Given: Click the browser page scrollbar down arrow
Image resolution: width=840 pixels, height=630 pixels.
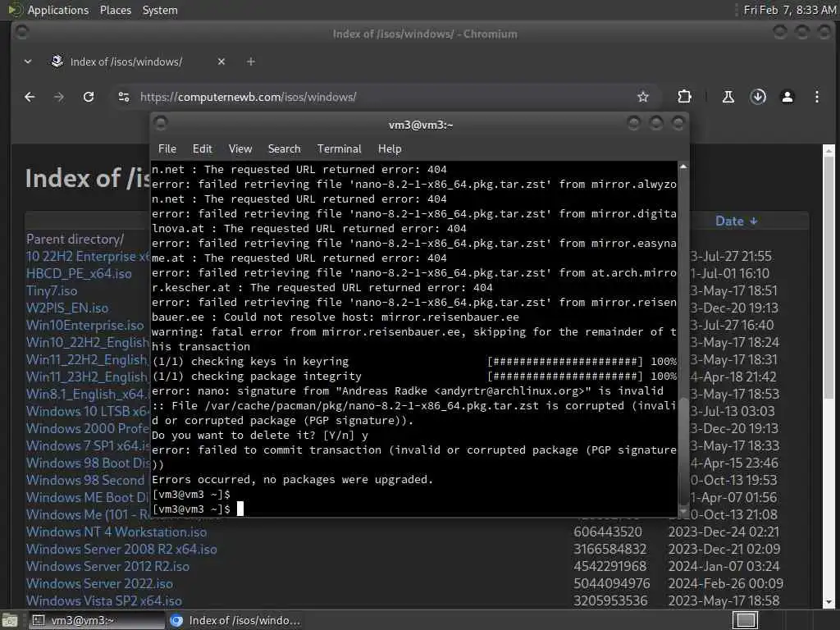Looking at the screenshot, I should (x=829, y=603).
